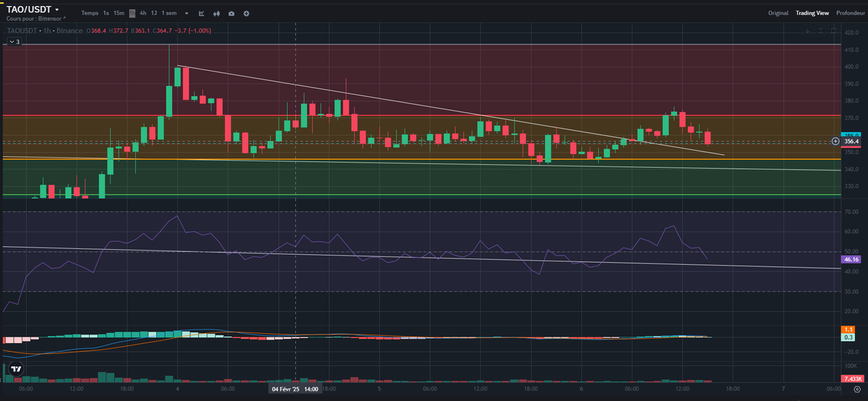Switch to the Original chart tab

point(778,13)
